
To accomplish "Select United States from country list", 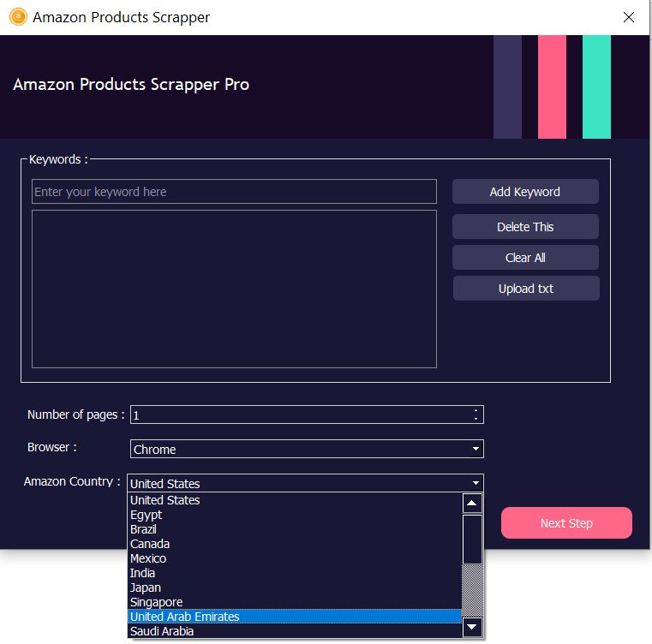I will point(295,500).
